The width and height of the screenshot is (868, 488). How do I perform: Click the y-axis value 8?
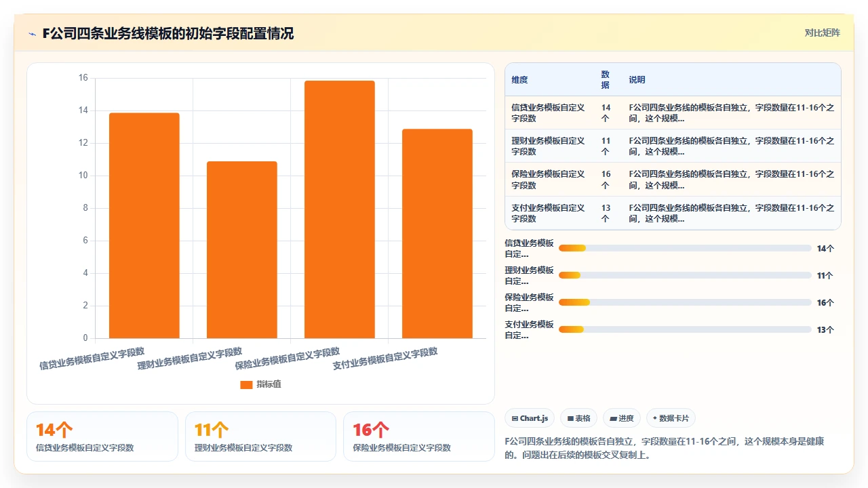pos(85,208)
